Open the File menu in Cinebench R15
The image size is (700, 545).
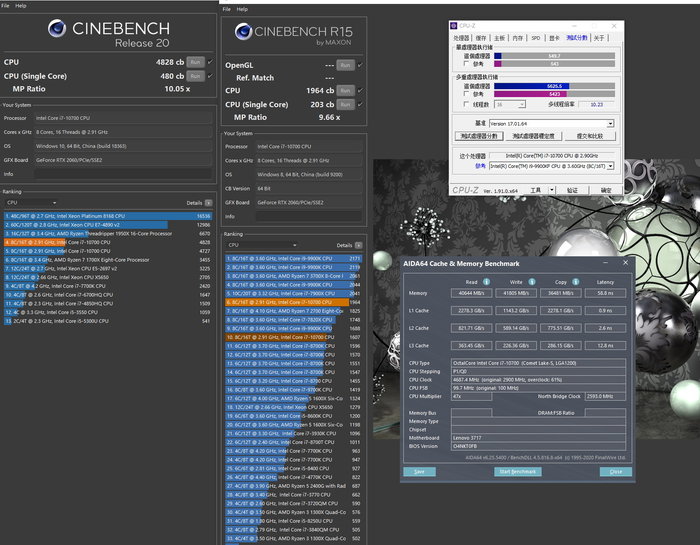pyautogui.click(x=227, y=9)
